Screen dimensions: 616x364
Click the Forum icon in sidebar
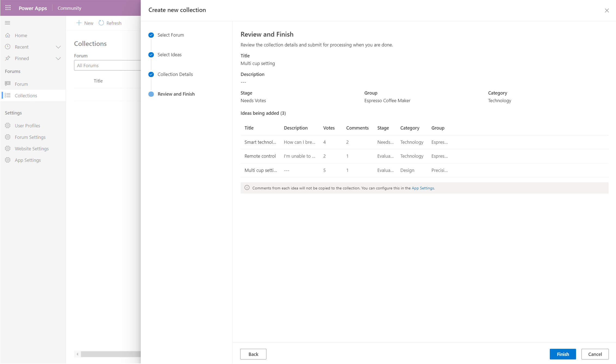click(7, 84)
